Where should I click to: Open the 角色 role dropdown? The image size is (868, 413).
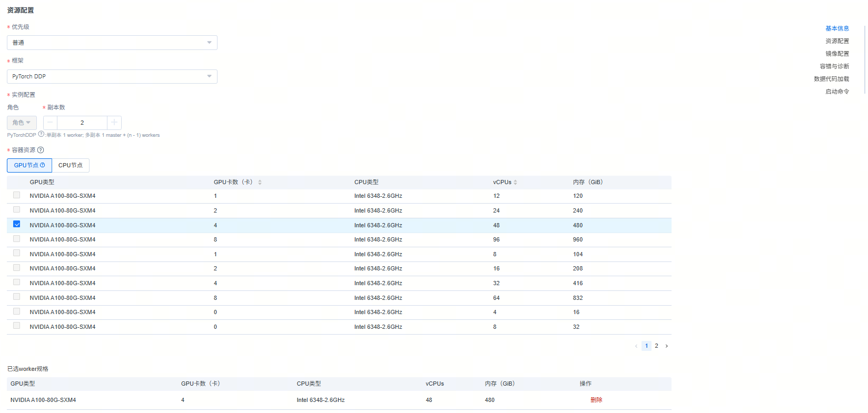click(x=22, y=123)
